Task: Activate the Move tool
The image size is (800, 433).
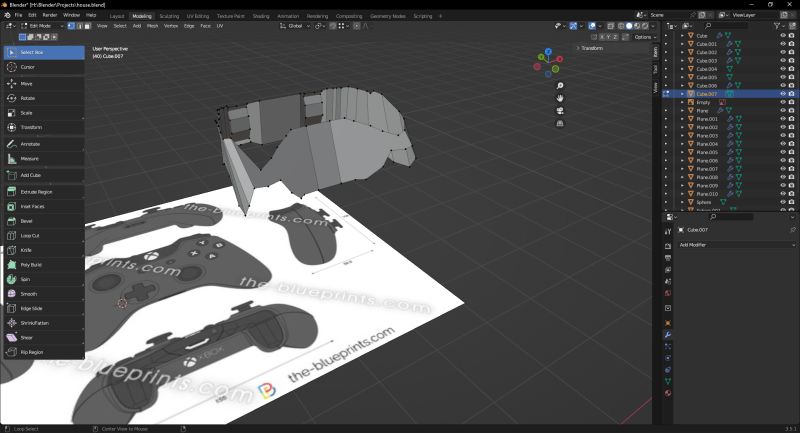Action: coord(44,84)
